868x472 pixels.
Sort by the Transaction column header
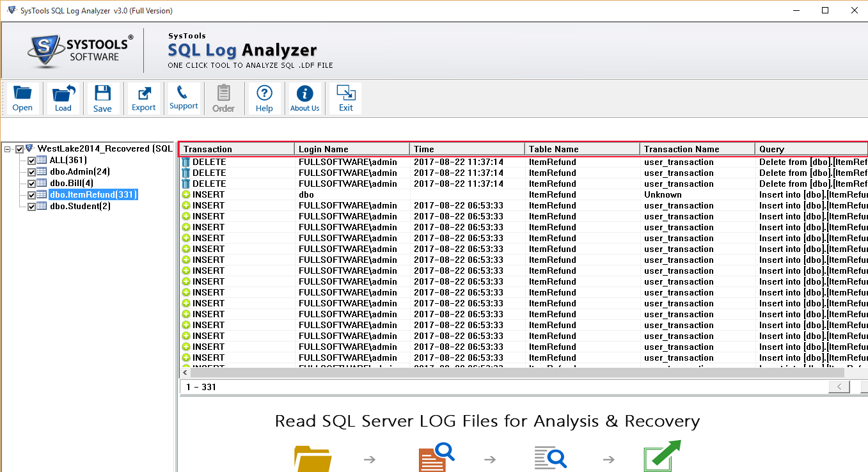pyautogui.click(x=237, y=149)
